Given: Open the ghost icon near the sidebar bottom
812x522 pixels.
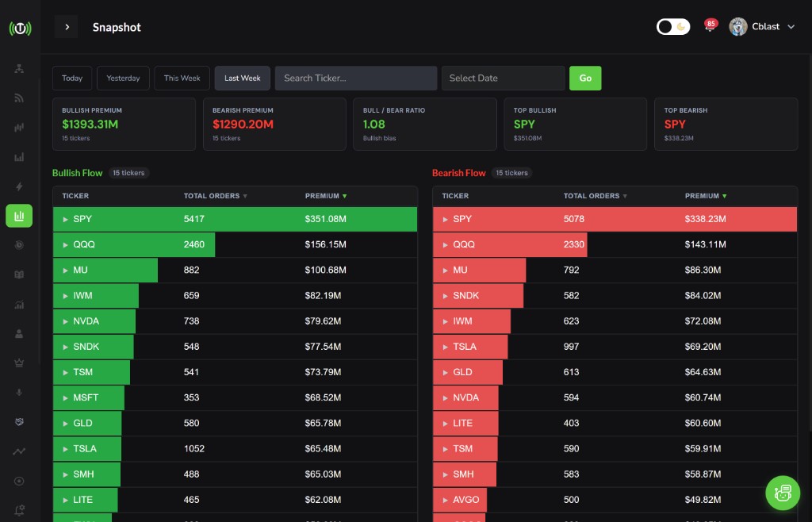Looking at the screenshot, I should click(x=19, y=421).
